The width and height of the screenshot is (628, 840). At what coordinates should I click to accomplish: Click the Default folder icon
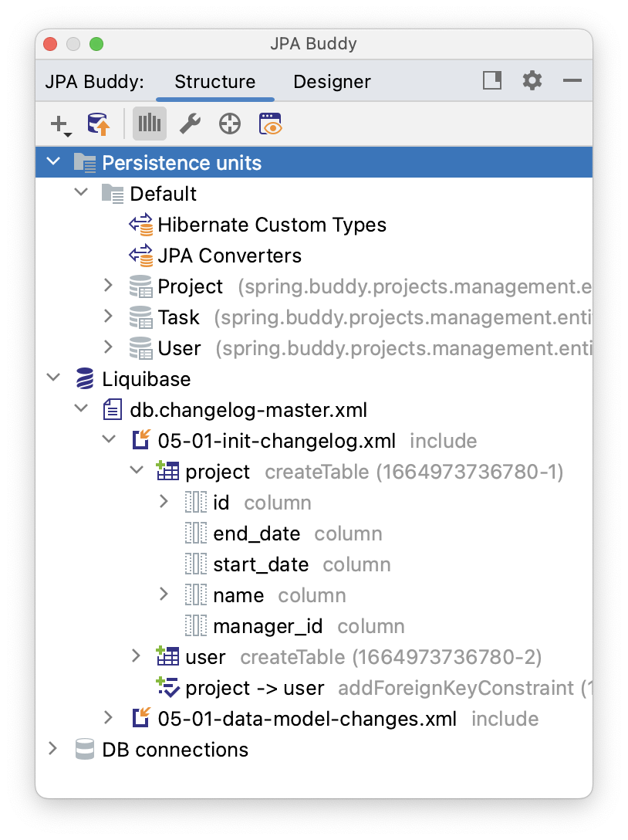click(x=113, y=193)
